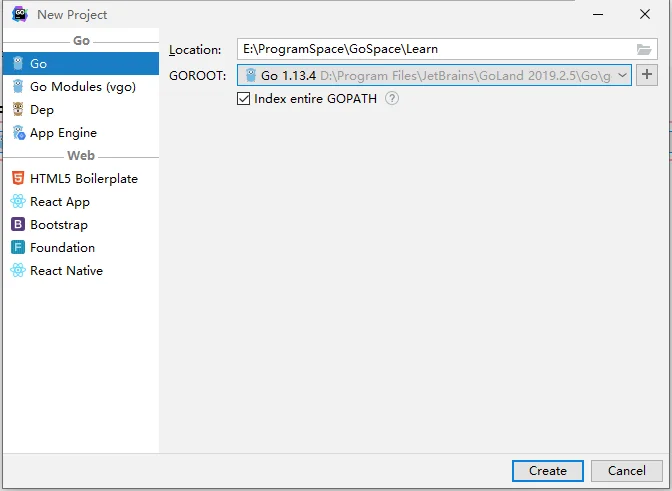672x491 pixels.
Task: Select Dep project type
Action: click(81, 110)
